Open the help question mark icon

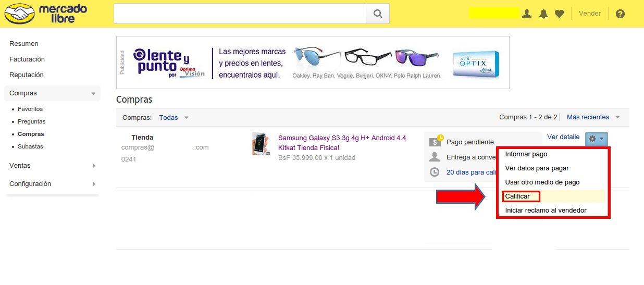pyautogui.click(x=620, y=14)
